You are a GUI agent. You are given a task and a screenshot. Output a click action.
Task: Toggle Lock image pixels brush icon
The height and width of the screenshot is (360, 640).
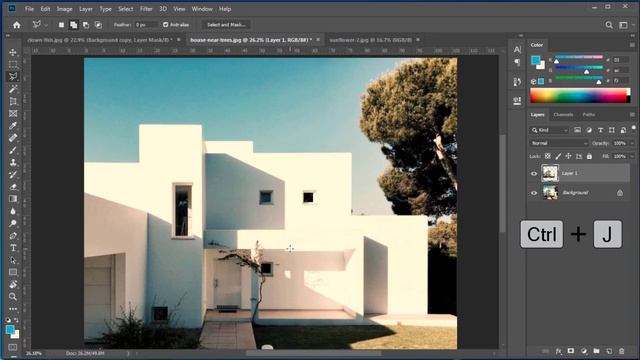point(558,156)
